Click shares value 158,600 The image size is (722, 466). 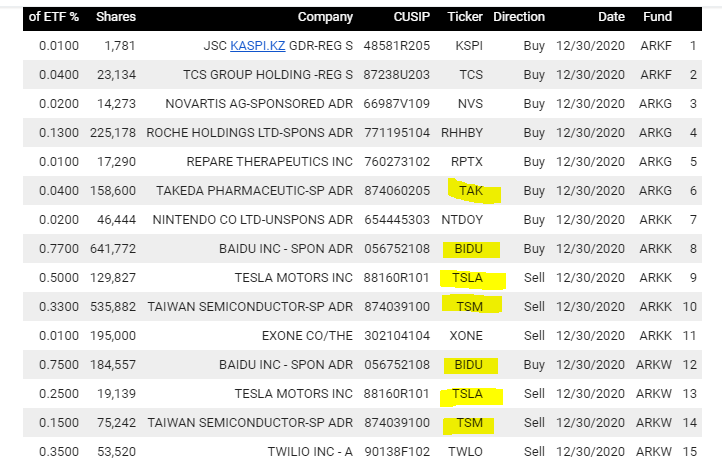[x=113, y=191]
